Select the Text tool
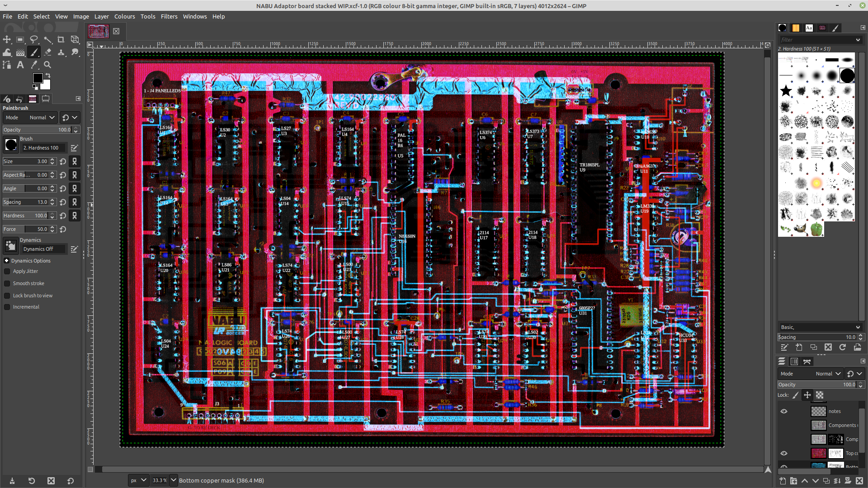Screen dimensions: 868x488 [20, 65]
